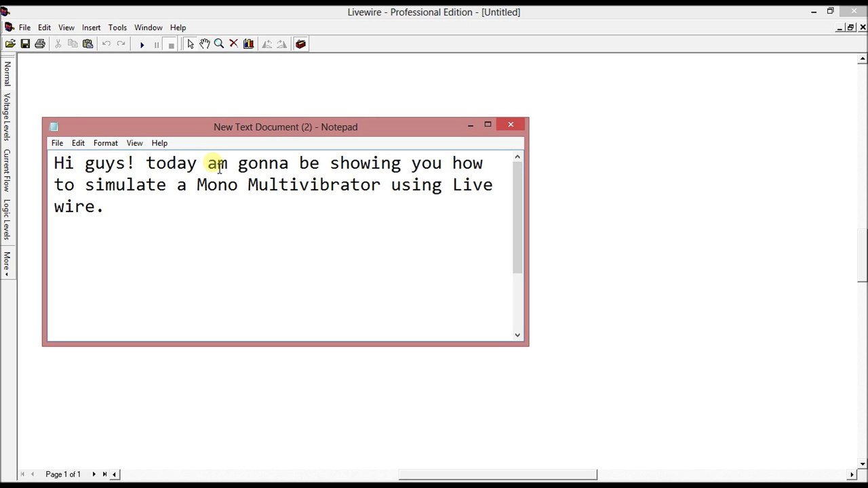Image resolution: width=868 pixels, height=488 pixels.
Task: Go to the first page with the pager arrow
Action: (22, 474)
